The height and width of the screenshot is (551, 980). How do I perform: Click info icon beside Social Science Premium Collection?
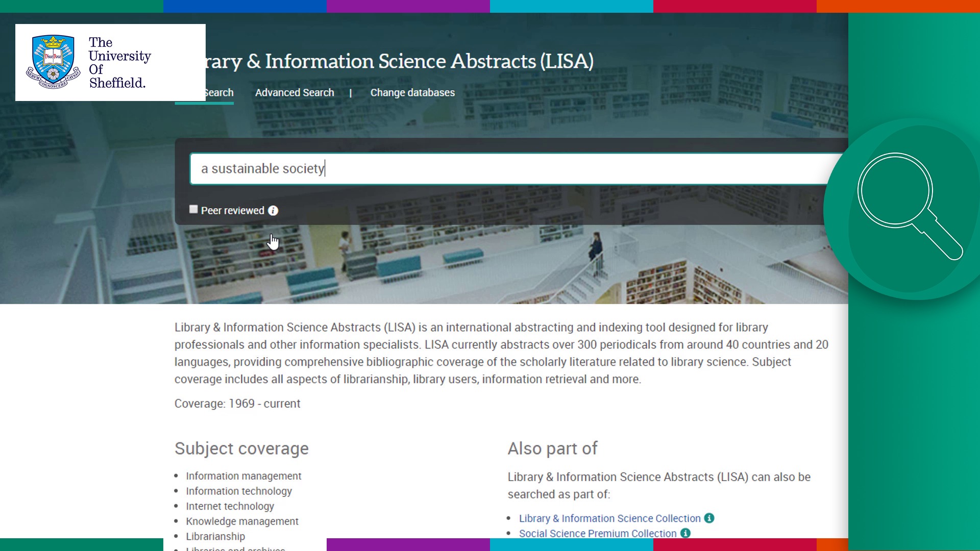point(685,533)
